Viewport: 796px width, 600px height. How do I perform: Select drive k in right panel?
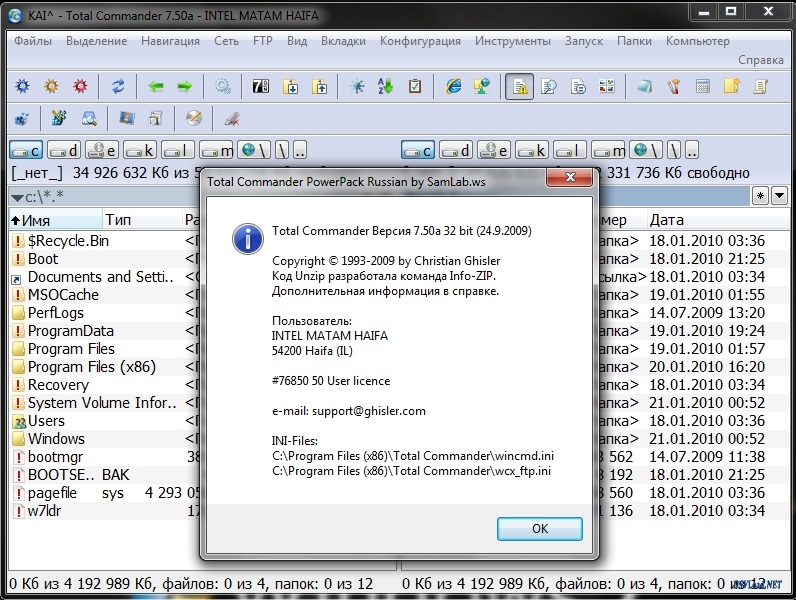pos(532,150)
